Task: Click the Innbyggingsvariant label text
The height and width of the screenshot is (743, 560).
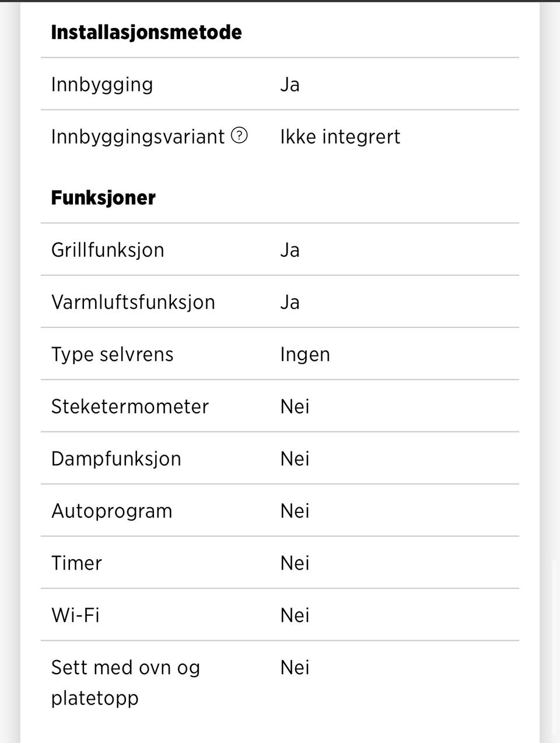Action: click(138, 137)
